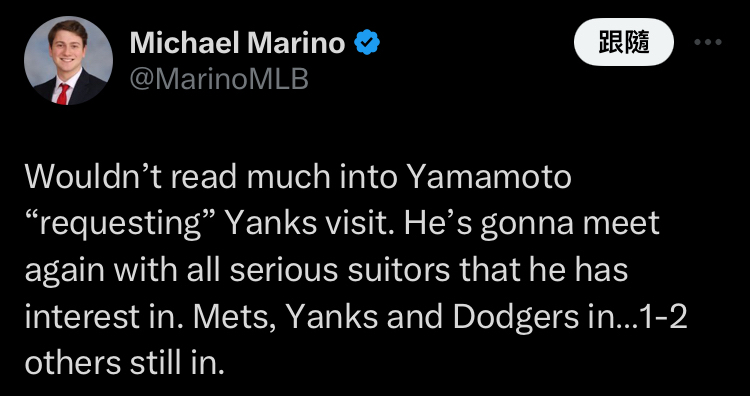Screen dimensions: 750x396
Task: Click the surname Marino in the header
Action: pyautogui.click(x=297, y=43)
